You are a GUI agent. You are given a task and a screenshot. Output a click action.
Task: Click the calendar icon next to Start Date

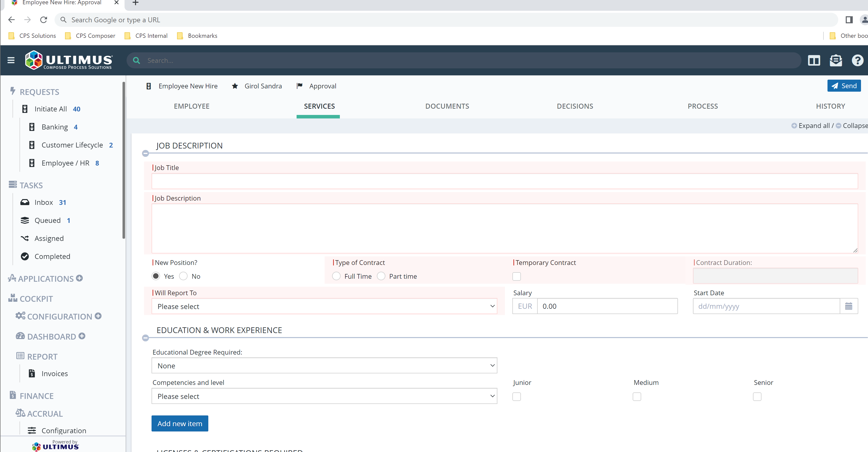coord(849,306)
